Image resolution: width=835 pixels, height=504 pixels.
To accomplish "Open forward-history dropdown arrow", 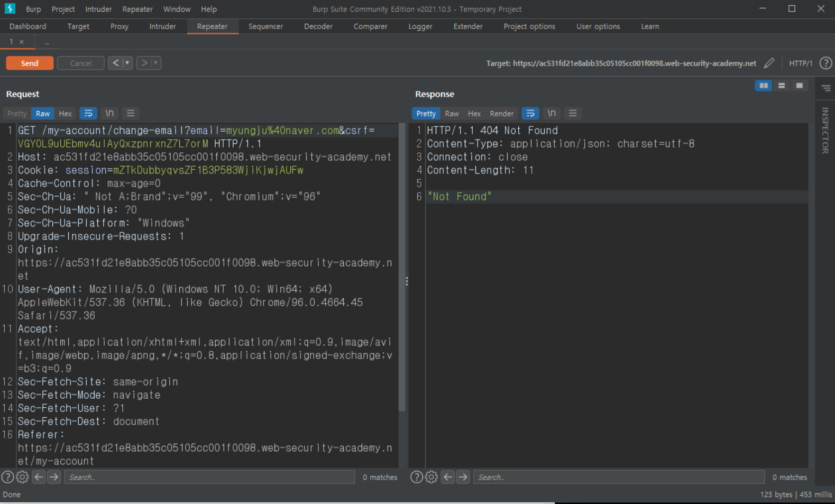I will point(156,63).
